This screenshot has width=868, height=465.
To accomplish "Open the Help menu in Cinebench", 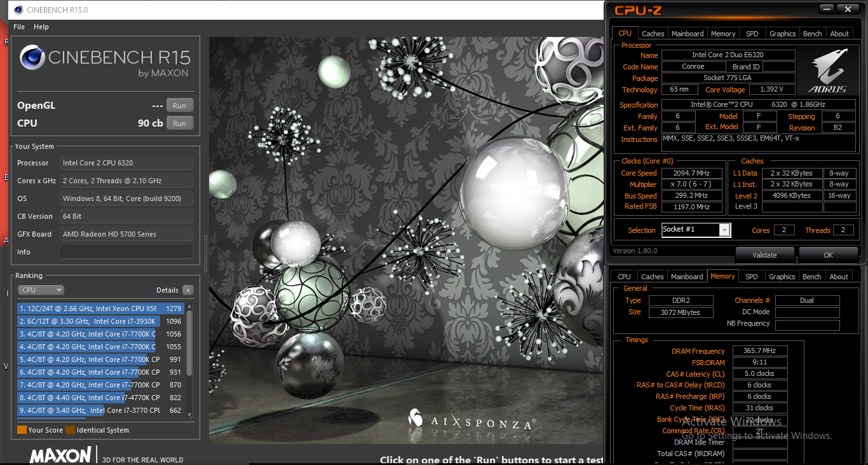I will (x=41, y=27).
